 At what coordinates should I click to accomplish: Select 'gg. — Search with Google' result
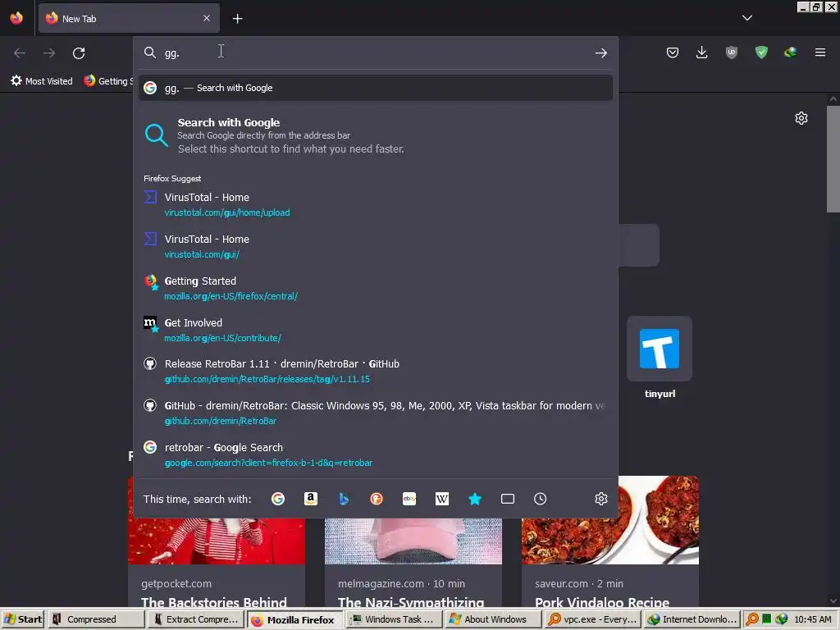(375, 88)
